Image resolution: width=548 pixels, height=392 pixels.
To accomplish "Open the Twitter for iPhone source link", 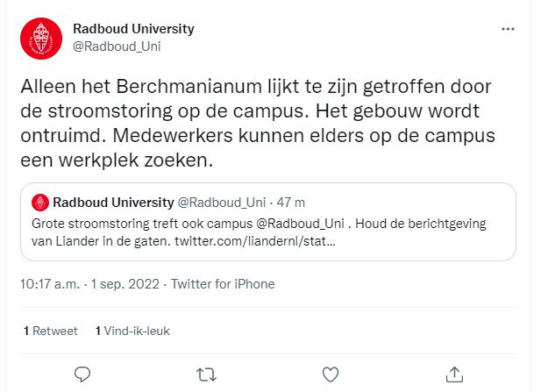I will [x=223, y=284].
